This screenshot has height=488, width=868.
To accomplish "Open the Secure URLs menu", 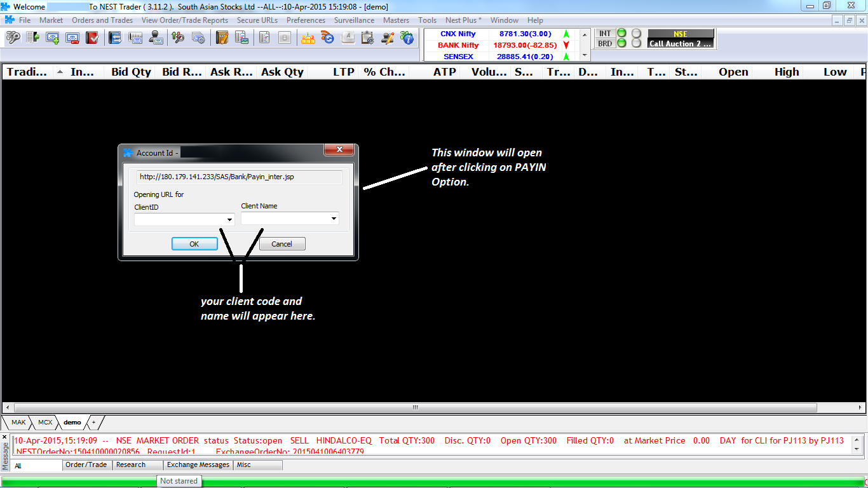I will pos(257,20).
